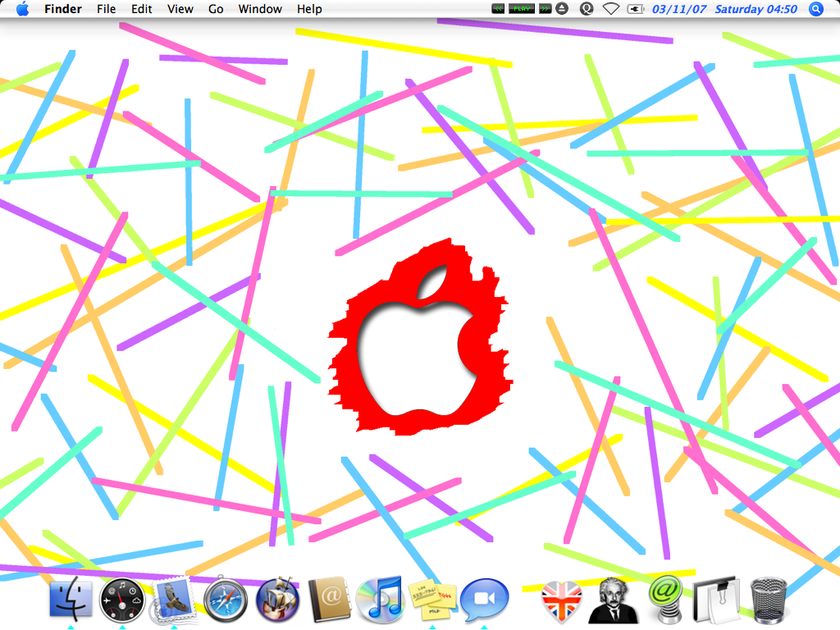This screenshot has height=630, width=840.
Task: Open Spotlight search
Action: pyautogui.click(x=816, y=9)
